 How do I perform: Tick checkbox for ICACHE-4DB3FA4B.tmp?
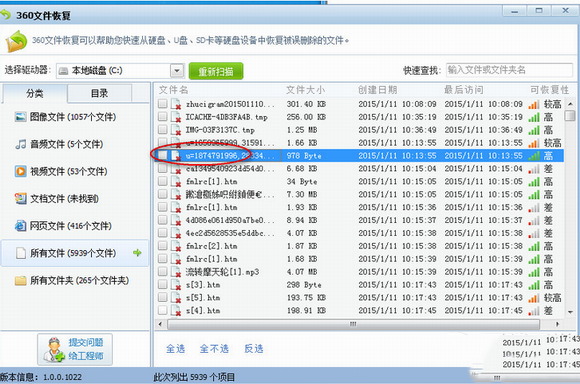coord(162,117)
